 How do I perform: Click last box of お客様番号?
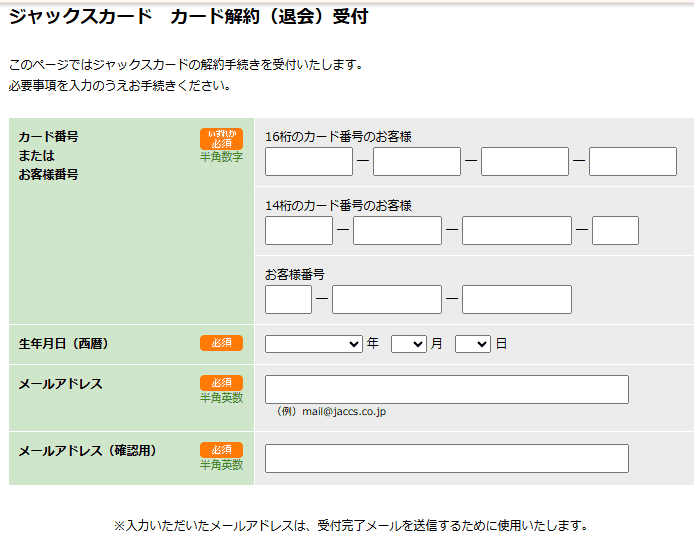pos(517,300)
